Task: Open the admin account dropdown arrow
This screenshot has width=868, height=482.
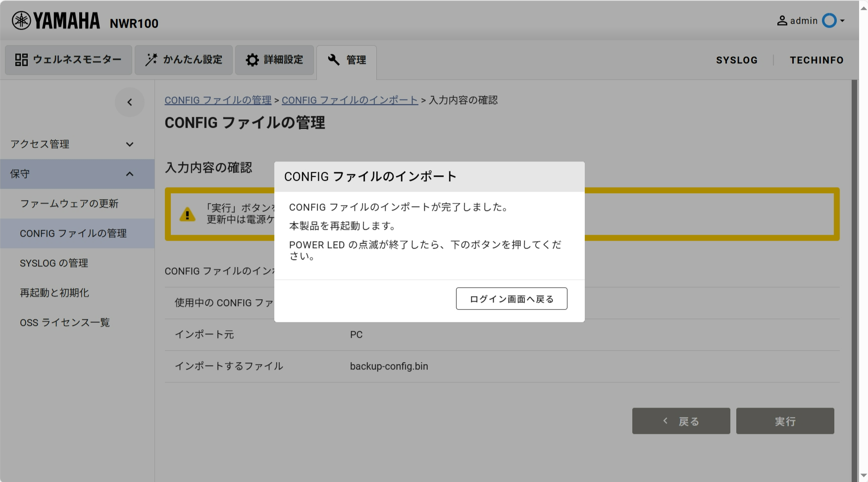Action: [842, 21]
